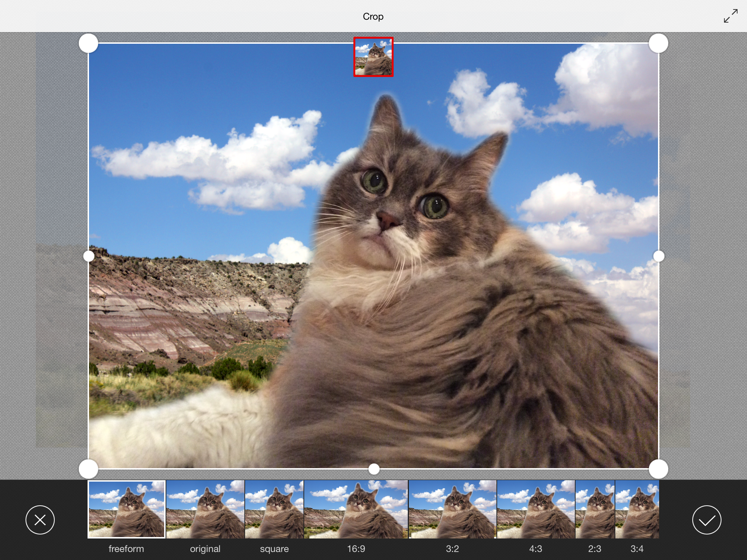This screenshot has width=747, height=560.
Task: Click the bottom edge middle crop handle
Action: click(x=374, y=469)
